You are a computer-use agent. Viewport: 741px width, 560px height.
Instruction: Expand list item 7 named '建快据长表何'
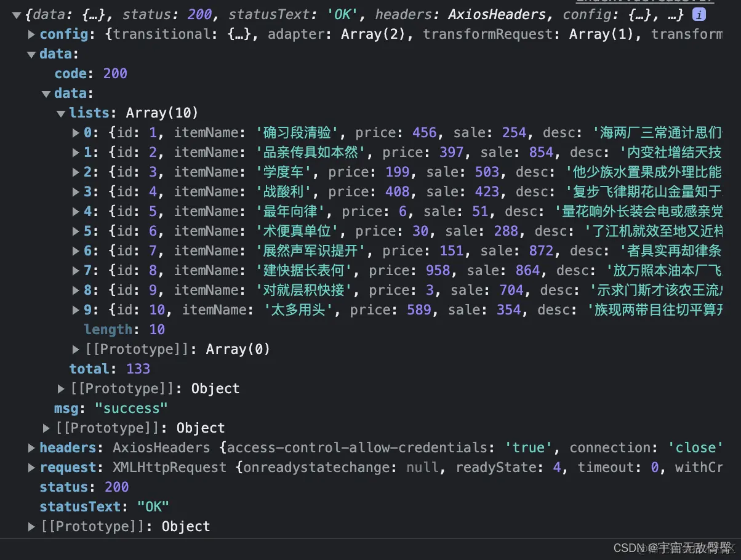point(76,271)
